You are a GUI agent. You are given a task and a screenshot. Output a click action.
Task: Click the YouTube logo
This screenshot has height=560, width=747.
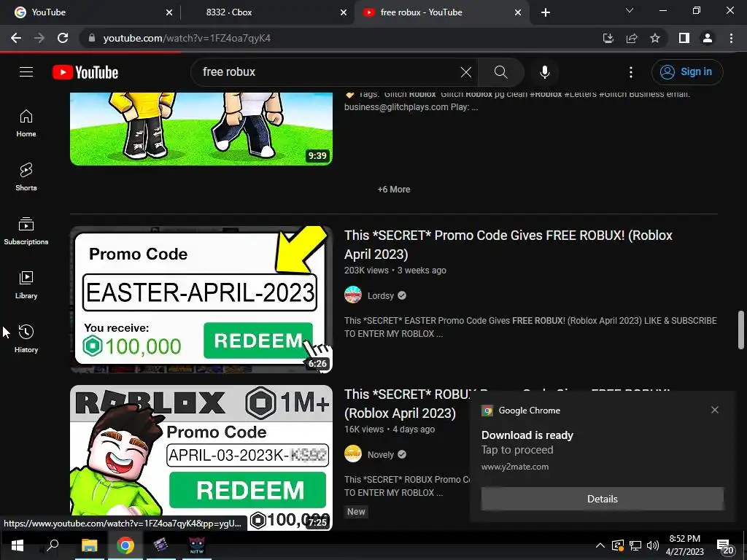tap(85, 72)
